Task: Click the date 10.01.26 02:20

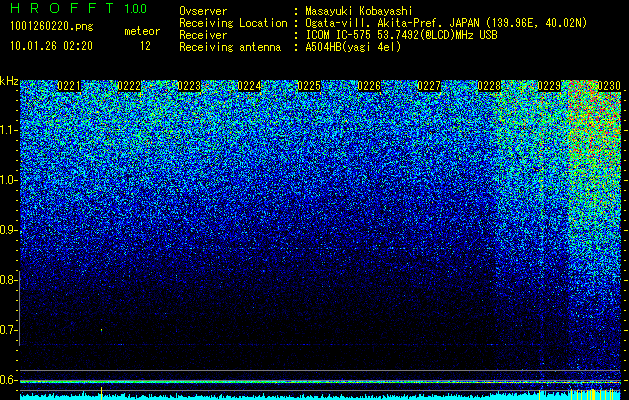Action: click(x=51, y=46)
